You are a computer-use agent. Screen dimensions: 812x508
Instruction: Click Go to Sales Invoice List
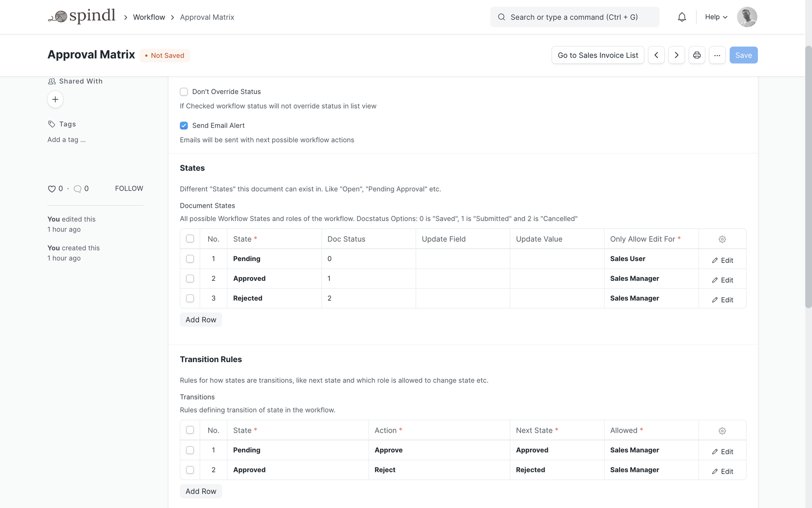598,55
